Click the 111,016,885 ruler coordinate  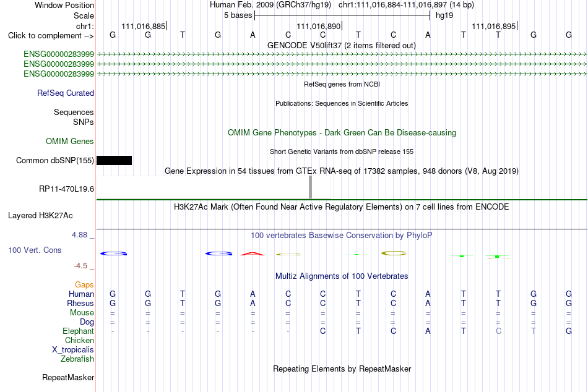(143, 26)
